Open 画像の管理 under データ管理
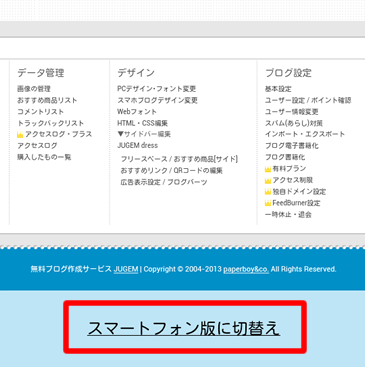Viewport: 365px width, 367px height. 34,89
